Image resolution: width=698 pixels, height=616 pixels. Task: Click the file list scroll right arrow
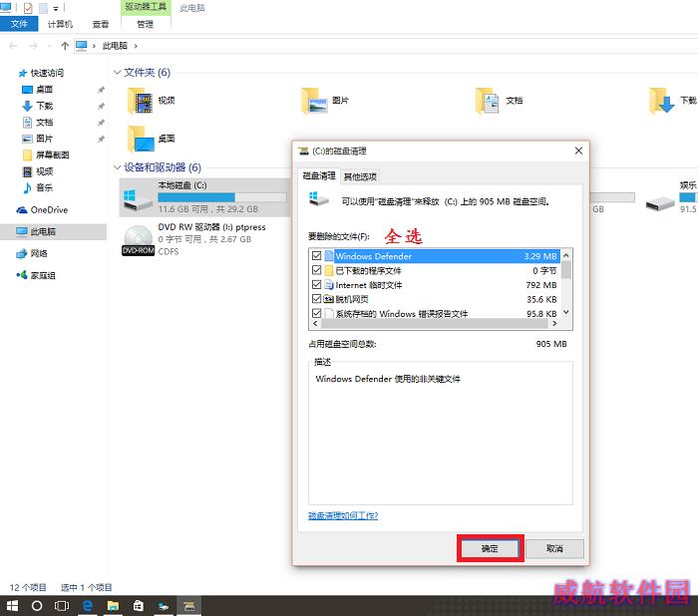(x=554, y=324)
